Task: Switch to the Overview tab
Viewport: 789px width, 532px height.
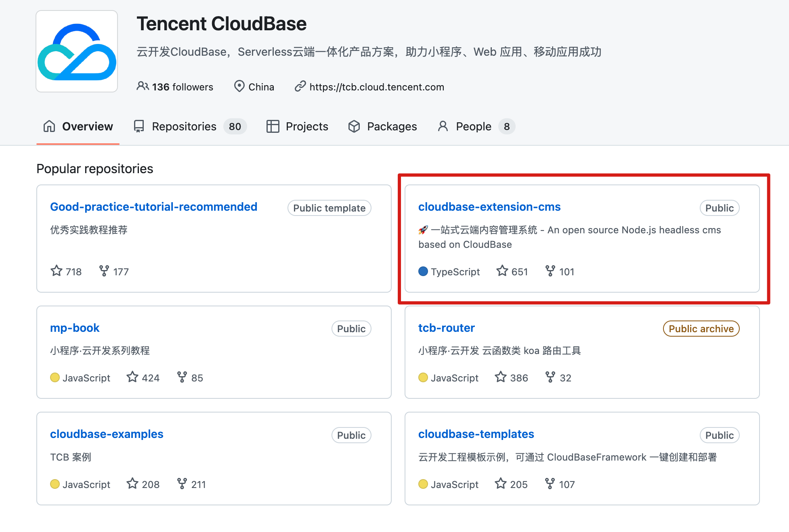Action: (78, 126)
